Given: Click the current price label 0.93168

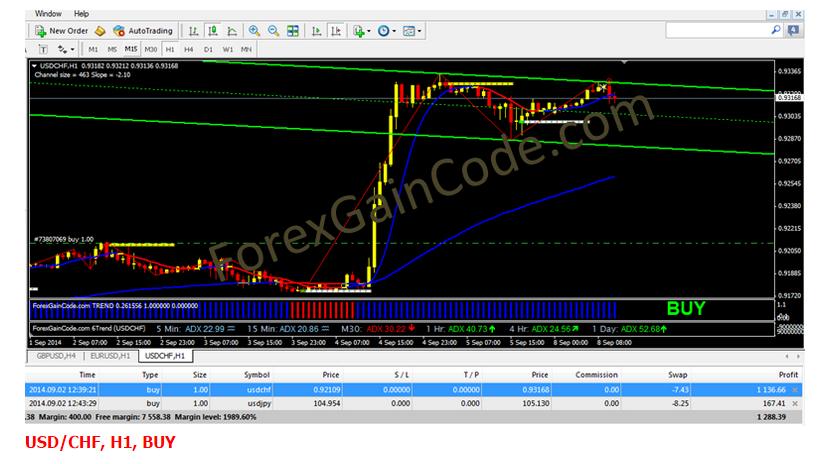Looking at the screenshot, I should [789, 98].
